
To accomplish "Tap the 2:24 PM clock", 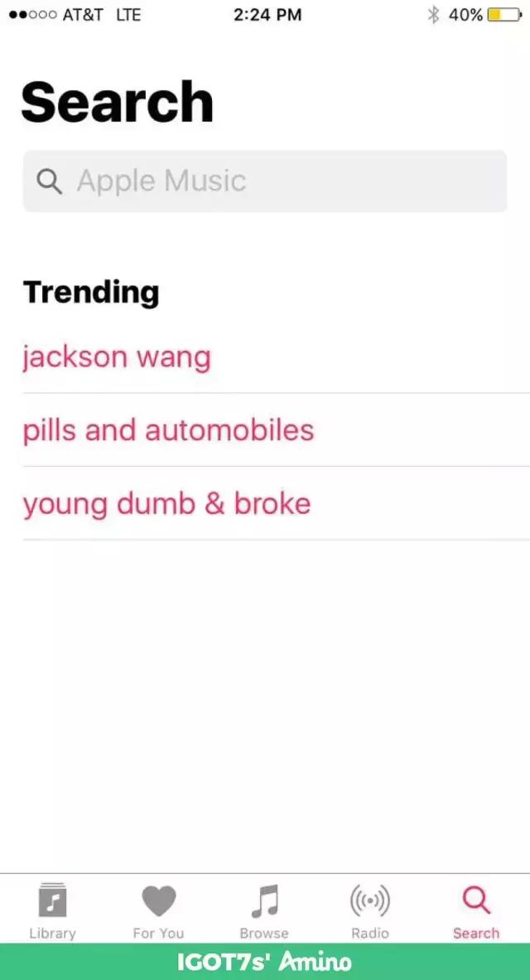I will click(267, 15).
